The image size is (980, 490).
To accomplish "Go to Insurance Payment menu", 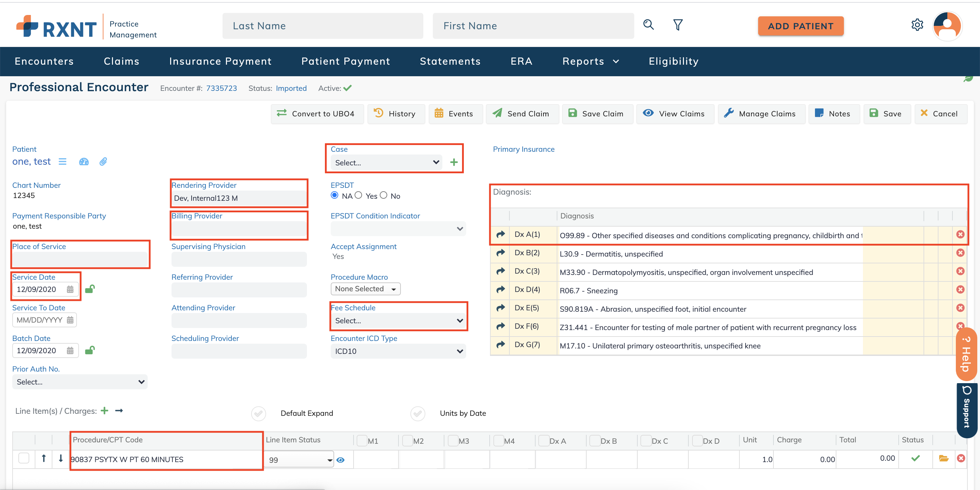I will point(220,61).
